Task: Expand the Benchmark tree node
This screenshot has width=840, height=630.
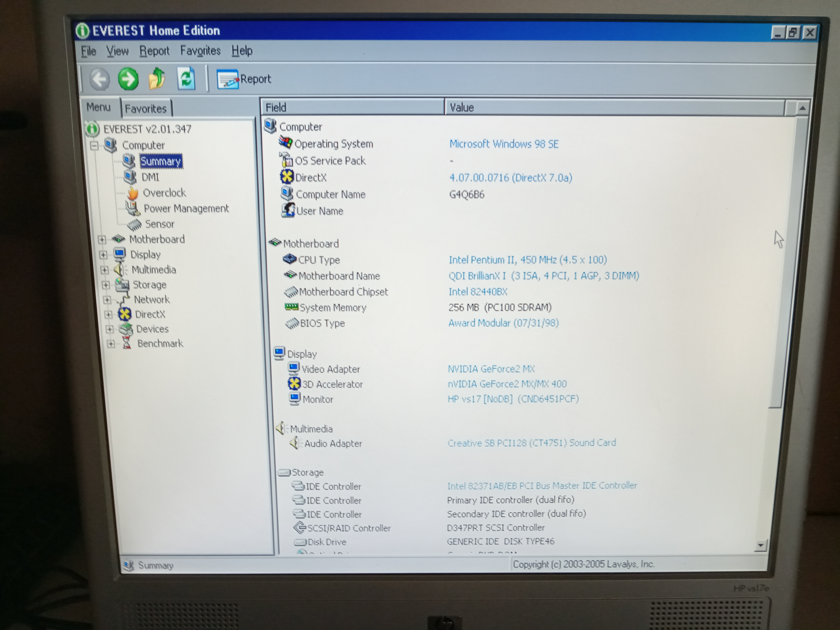Action: tap(110, 344)
